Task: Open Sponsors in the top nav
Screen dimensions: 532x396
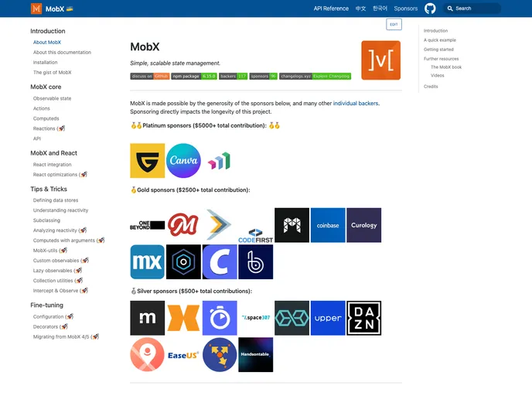Action: pyautogui.click(x=405, y=9)
